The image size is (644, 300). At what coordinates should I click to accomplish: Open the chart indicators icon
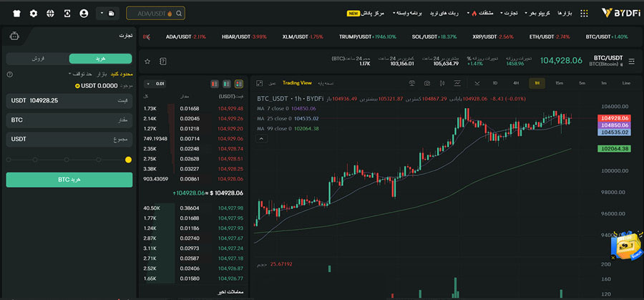pyautogui.click(x=457, y=83)
